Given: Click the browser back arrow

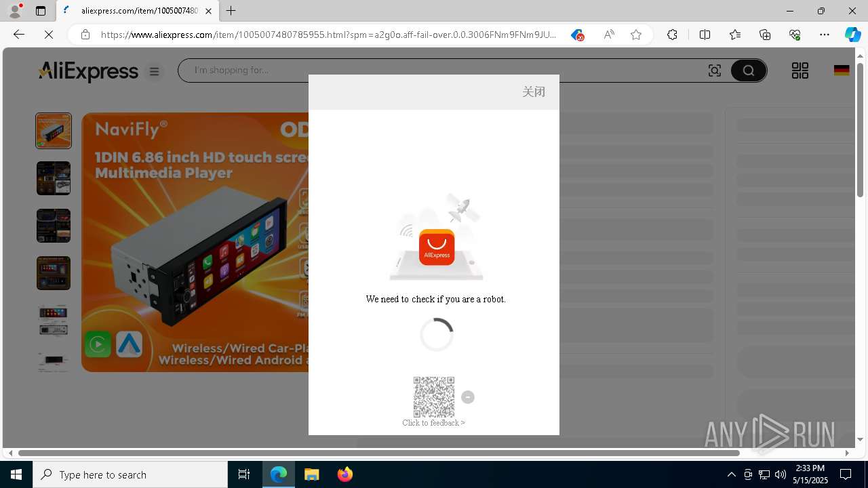Looking at the screenshot, I should pyautogui.click(x=19, y=35).
